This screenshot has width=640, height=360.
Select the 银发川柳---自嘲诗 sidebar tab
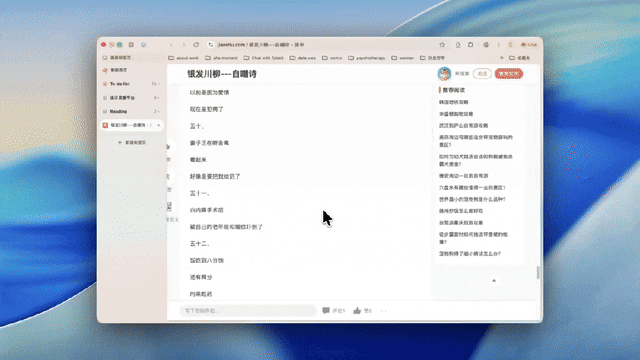coord(131,125)
